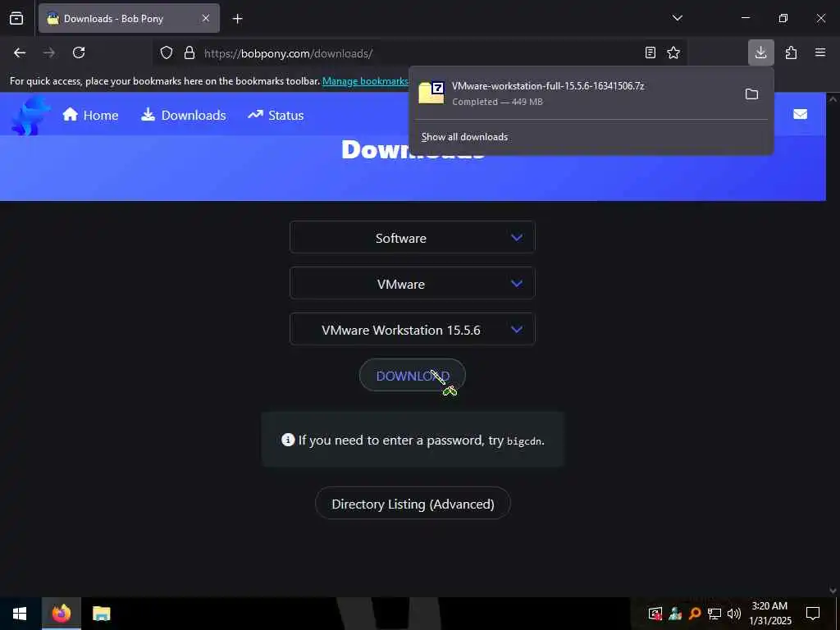Show VMware download in containing folder
Image resolution: width=840 pixels, height=630 pixels.
pos(752,94)
